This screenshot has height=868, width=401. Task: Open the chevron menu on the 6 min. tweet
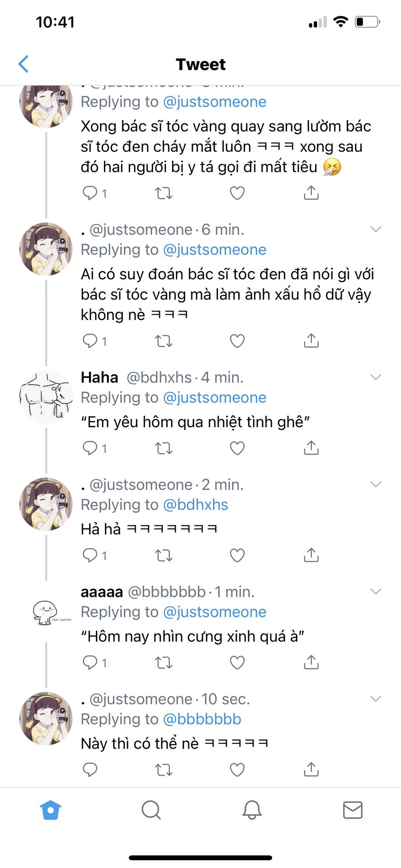pyautogui.click(x=376, y=229)
